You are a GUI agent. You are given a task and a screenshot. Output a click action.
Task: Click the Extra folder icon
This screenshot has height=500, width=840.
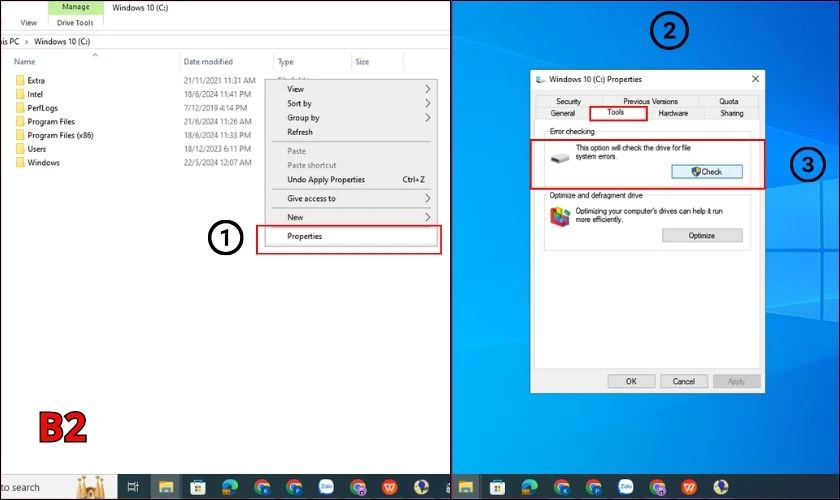(20, 80)
